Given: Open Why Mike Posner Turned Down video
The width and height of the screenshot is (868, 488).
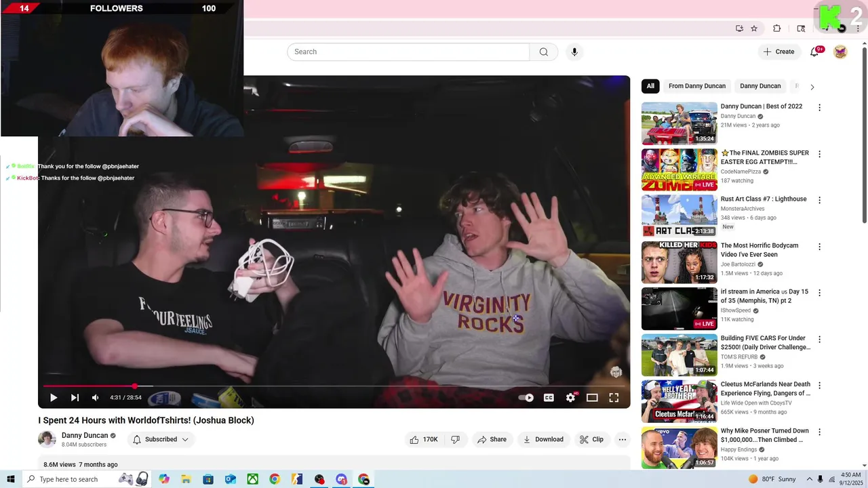Looking at the screenshot, I should (679, 447).
